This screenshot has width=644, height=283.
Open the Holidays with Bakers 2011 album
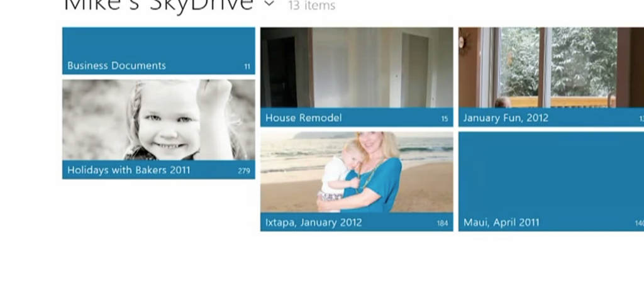[x=158, y=129]
